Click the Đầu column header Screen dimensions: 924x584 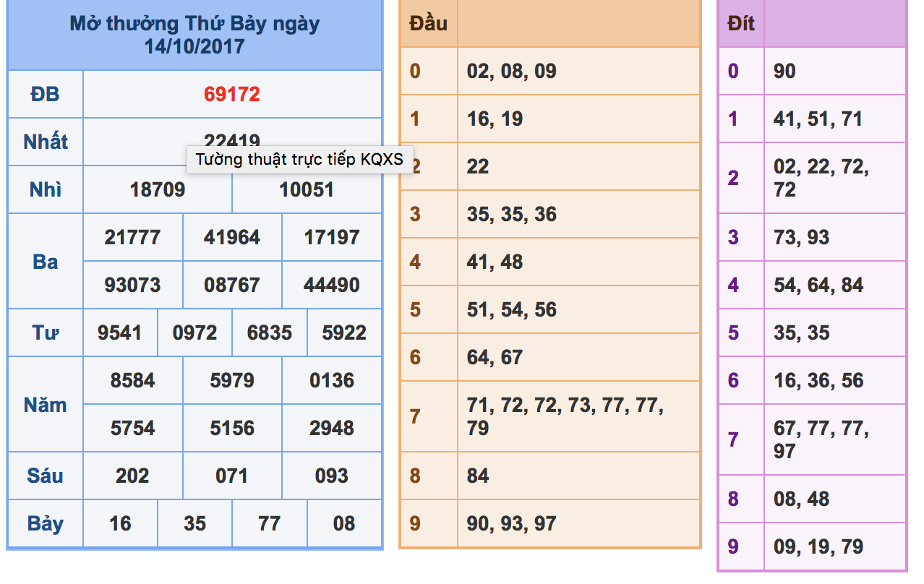pyautogui.click(x=429, y=23)
